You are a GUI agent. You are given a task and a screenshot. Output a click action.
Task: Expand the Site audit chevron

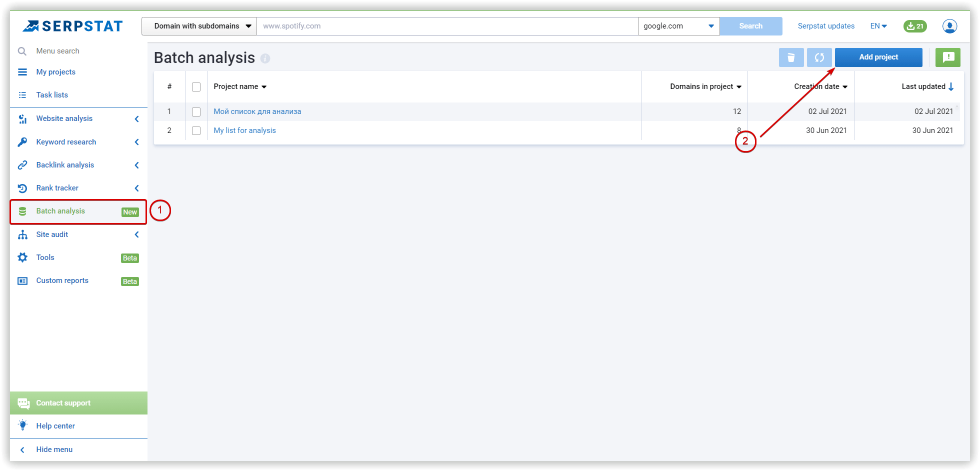(x=137, y=234)
